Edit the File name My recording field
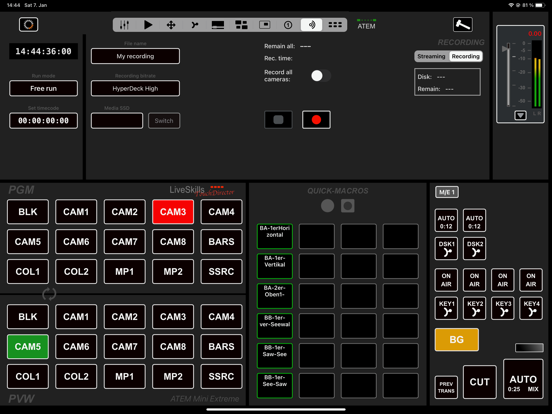The height and width of the screenshot is (414, 552). 135,56
